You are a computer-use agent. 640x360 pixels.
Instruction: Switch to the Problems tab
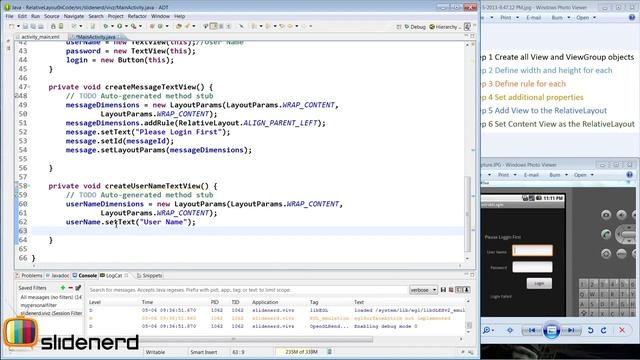[x=29, y=276]
